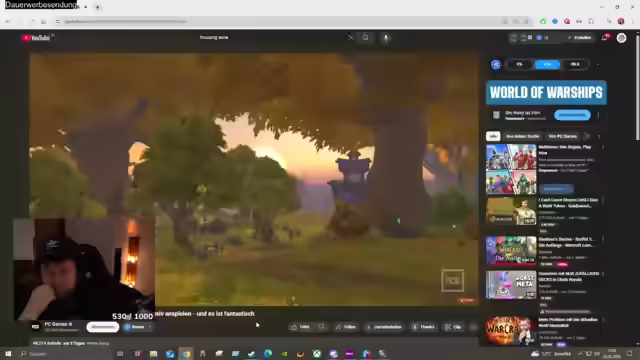Share the video via Teilen button

(x=346, y=327)
